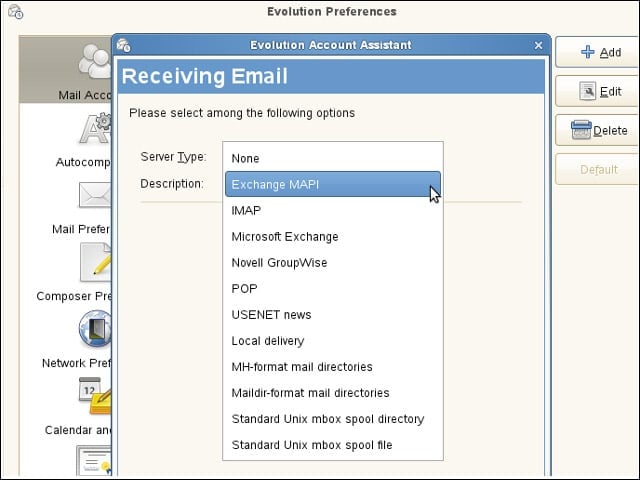Choose Standard Unix mbox spool file
Viewport: 640px width, 480px height.
(x=333, y=445)
